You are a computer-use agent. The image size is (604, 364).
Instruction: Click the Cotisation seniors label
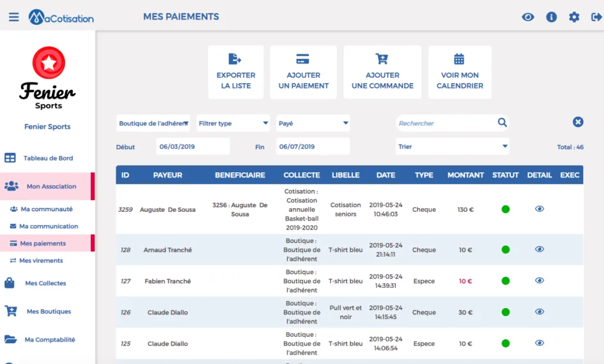click(346, 209)
